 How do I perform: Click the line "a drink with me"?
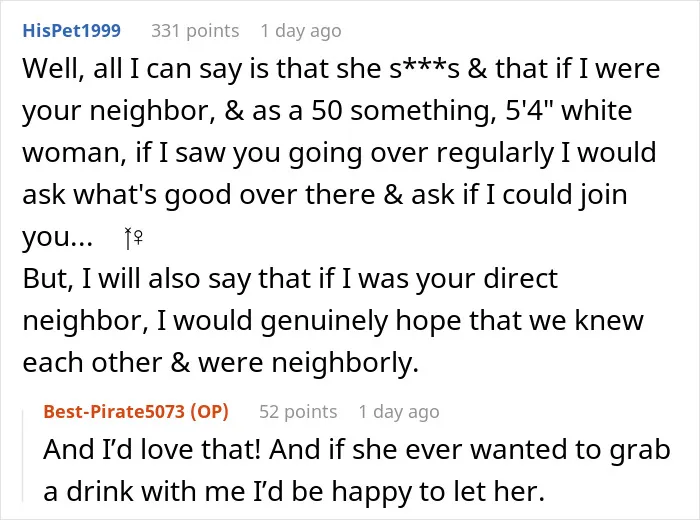point(294,492)
